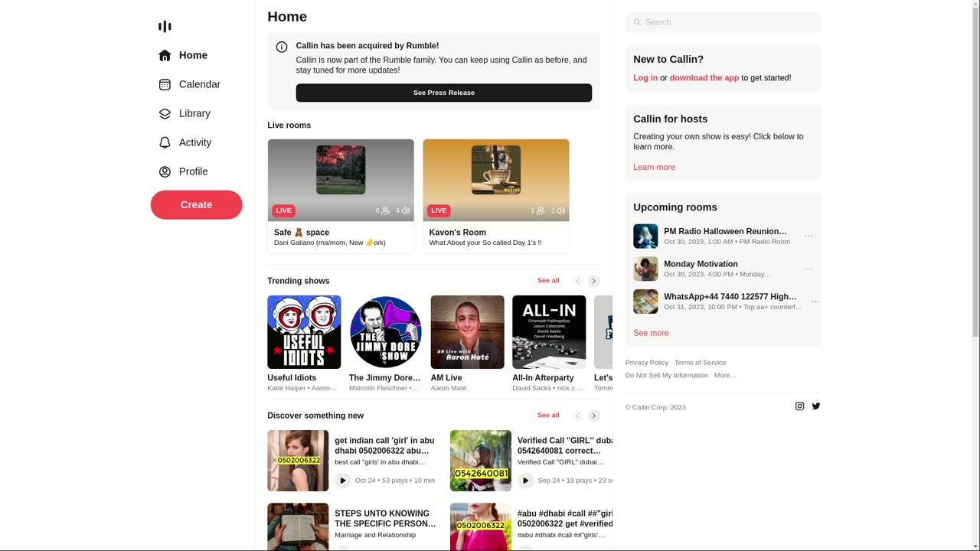
Task: Play the 'get indian call girl' episode
Action: coord(343,481)
